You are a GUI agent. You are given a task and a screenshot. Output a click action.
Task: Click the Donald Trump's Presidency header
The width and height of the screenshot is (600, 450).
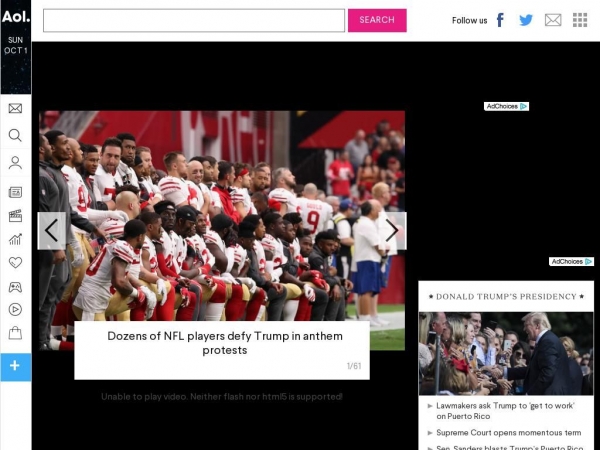506,297
